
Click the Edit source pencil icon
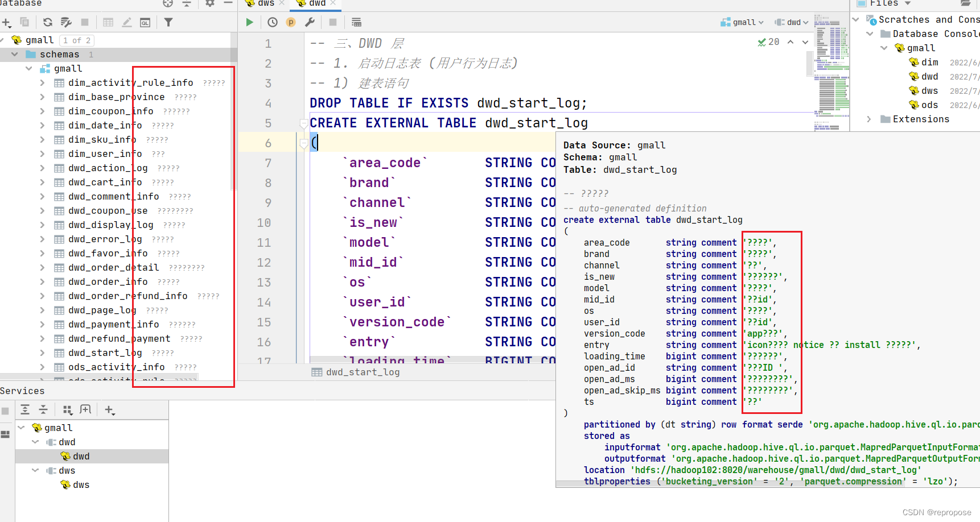(x=127, y=22)
